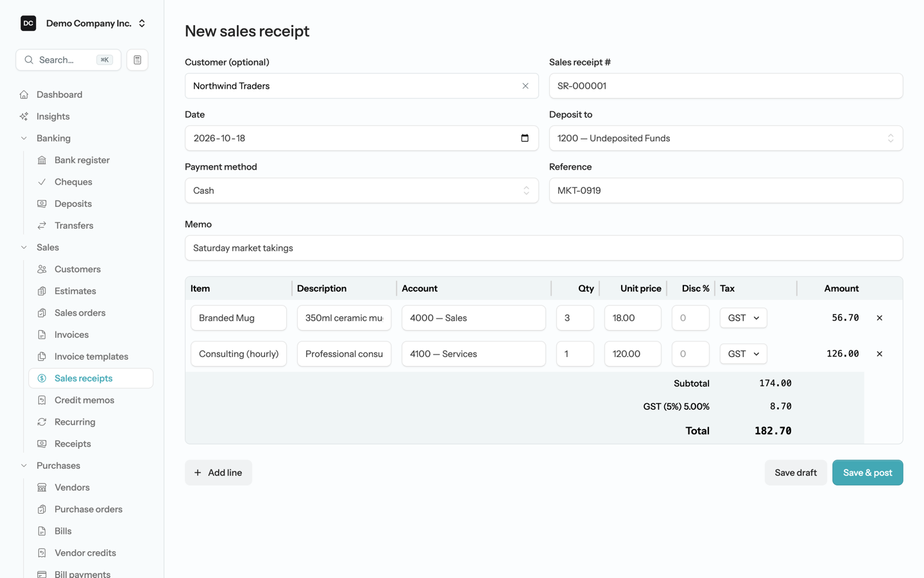The width and height of the screenshot is (924, 578).
Task: Navigate to Sales orders
Action: 90,313
